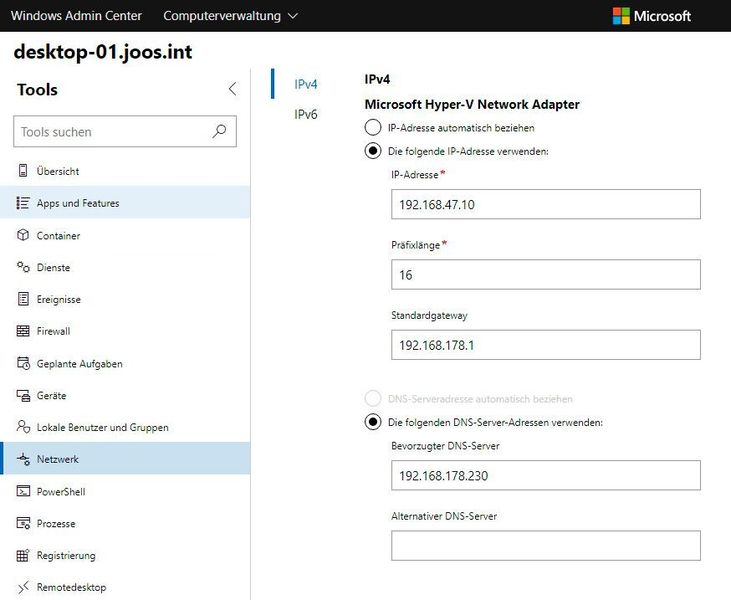
Task: Open the Remotedesktop tool entry
Action: point(125,587)
